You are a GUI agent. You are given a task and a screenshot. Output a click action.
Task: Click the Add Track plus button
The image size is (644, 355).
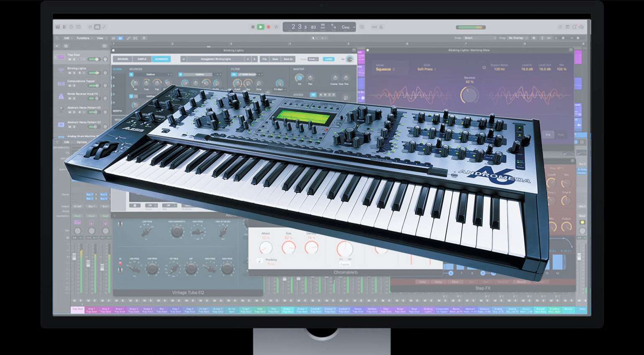pos(57,46)
